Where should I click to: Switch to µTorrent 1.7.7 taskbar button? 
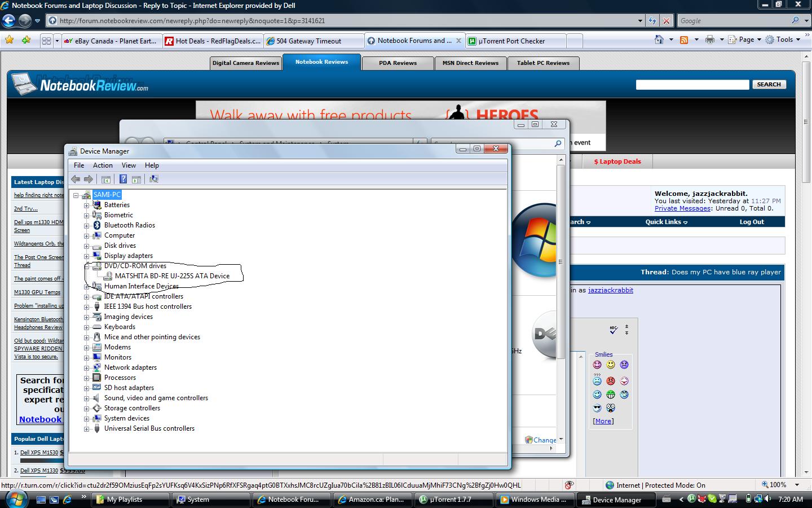point(454,500)
